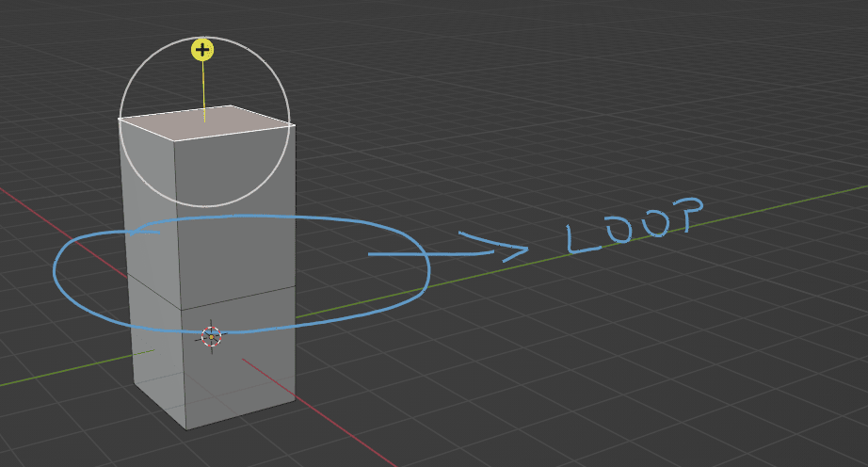Image resolution: width=868 pixels, height=467 pixels.
Task: Click the 3D cursor on the cube
Action: click(x=211, y=336)
